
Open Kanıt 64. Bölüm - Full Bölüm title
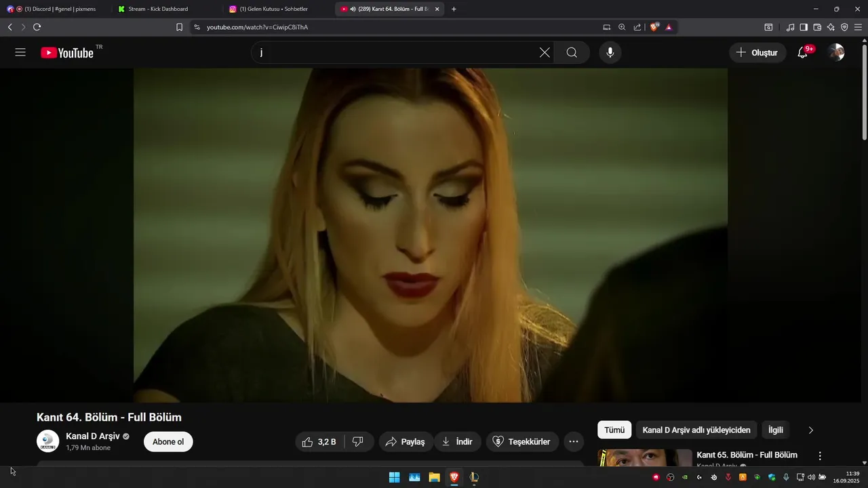pos(109,417)
